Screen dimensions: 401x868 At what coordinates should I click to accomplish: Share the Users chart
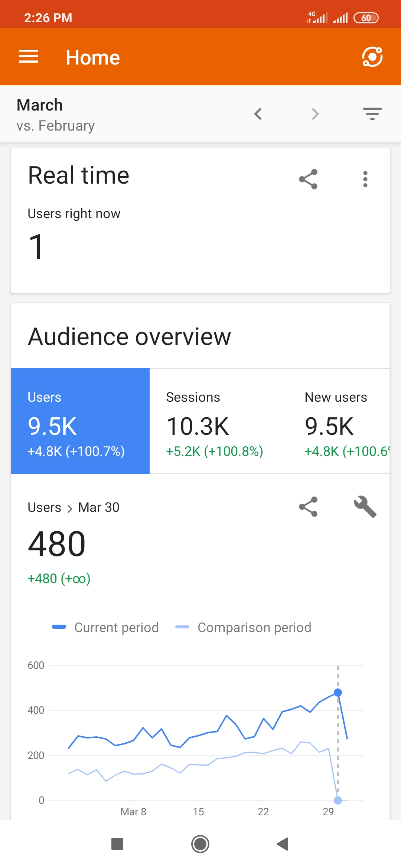[x=308, y=507]
